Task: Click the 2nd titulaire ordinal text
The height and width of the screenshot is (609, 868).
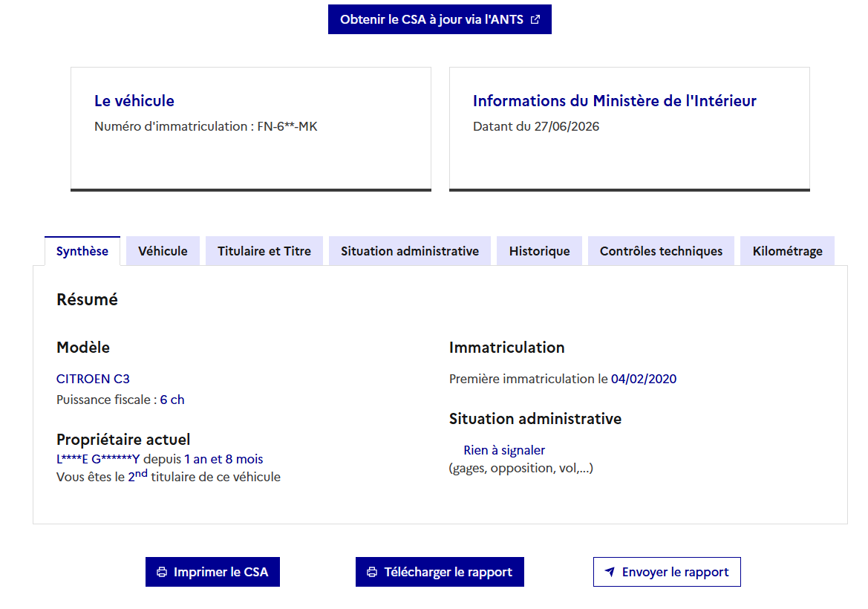Action: click(138, 475)
